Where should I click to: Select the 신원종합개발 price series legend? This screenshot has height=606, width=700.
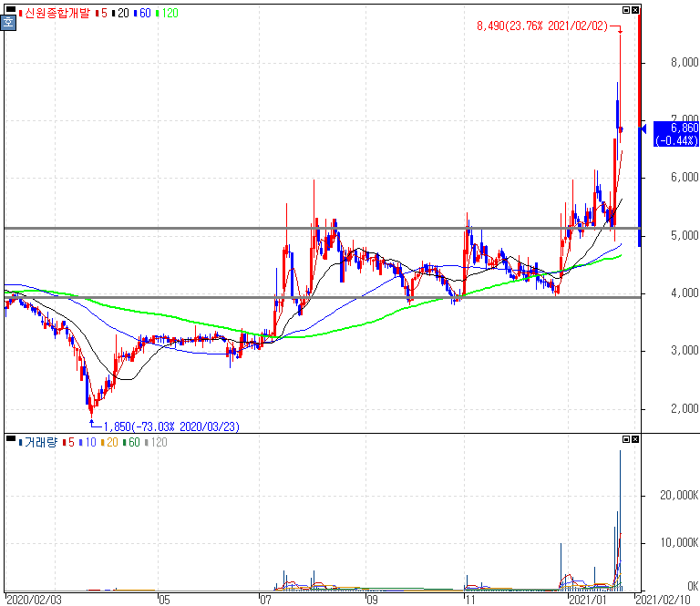(x=55, y=14)
